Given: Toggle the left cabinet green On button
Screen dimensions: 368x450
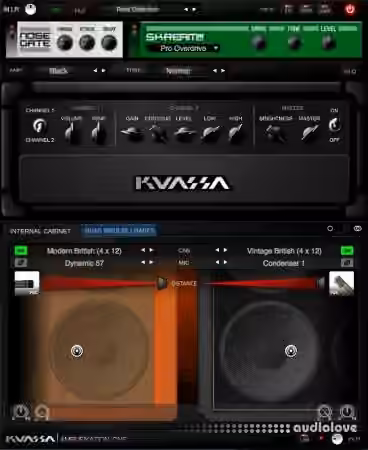Looking at the screenshot, I should coord(21,251).
